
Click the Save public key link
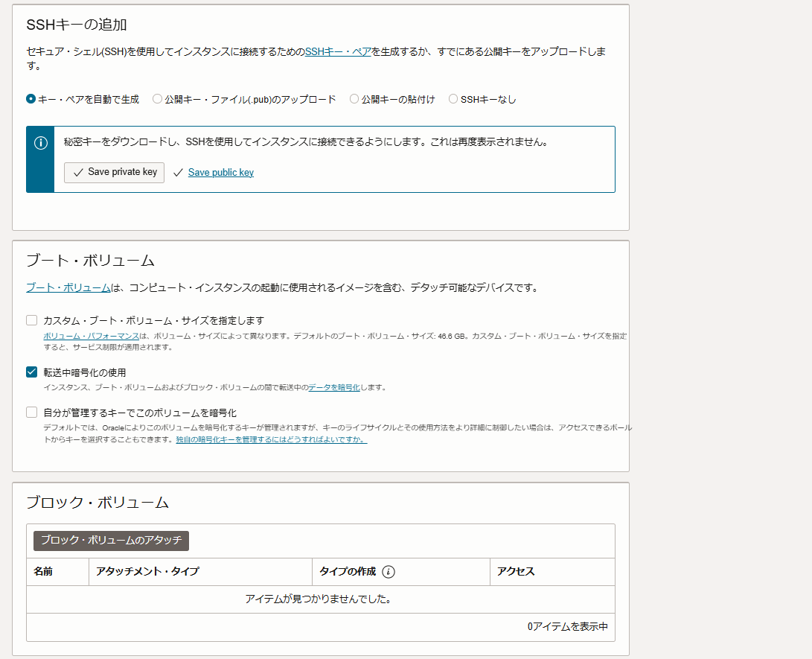point(220,172)
